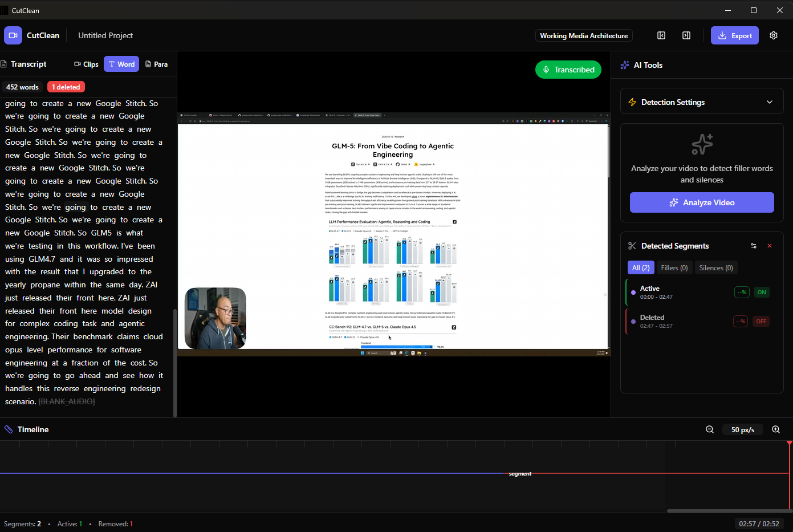Export the project using the Export button

(x=734, y=35)
